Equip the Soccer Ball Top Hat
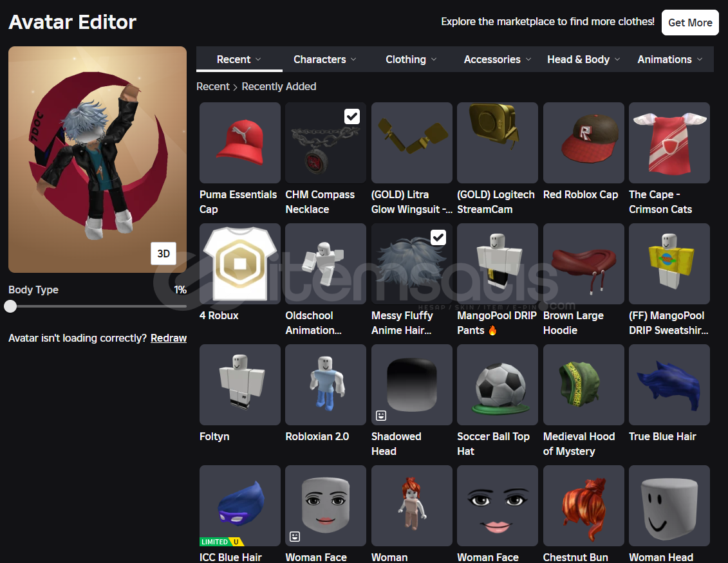Image resolution: width=728 pixels, height=563 pixels. pos(498,385)
